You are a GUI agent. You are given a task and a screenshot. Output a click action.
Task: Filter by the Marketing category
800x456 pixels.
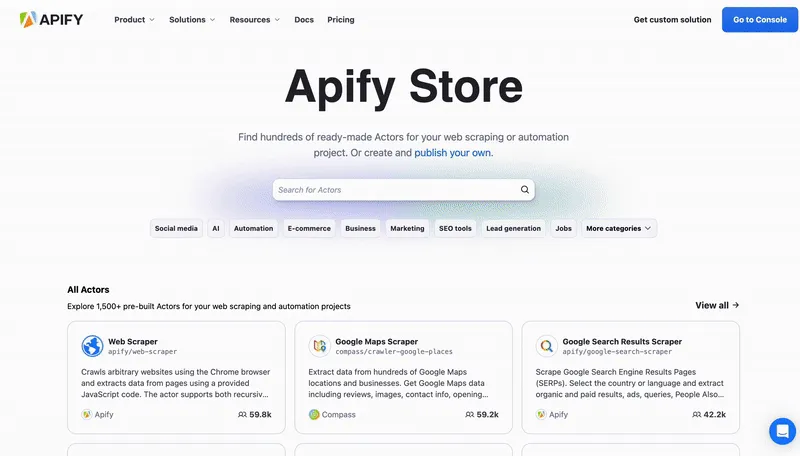tap(407, 229)
